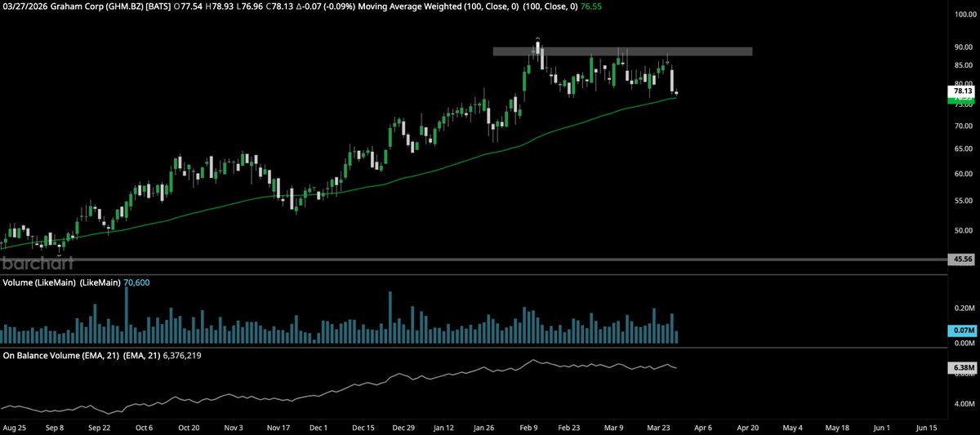Click the 90.00 price axis label

pos(964,47)
